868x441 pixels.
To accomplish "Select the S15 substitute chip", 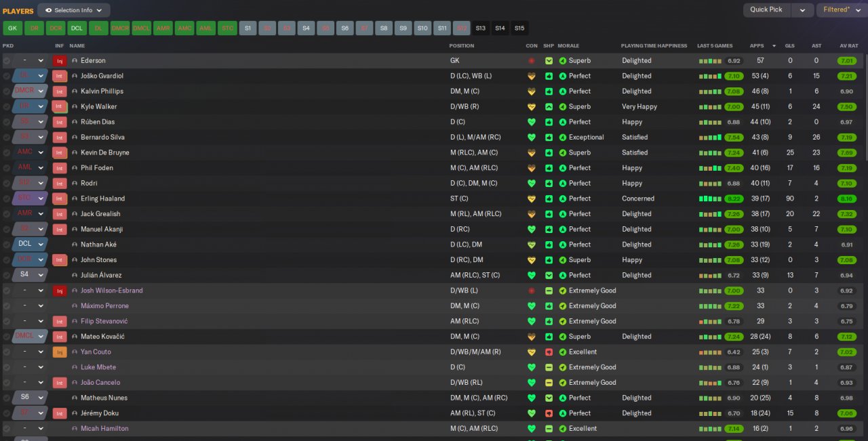I will (x=519, y=28).
